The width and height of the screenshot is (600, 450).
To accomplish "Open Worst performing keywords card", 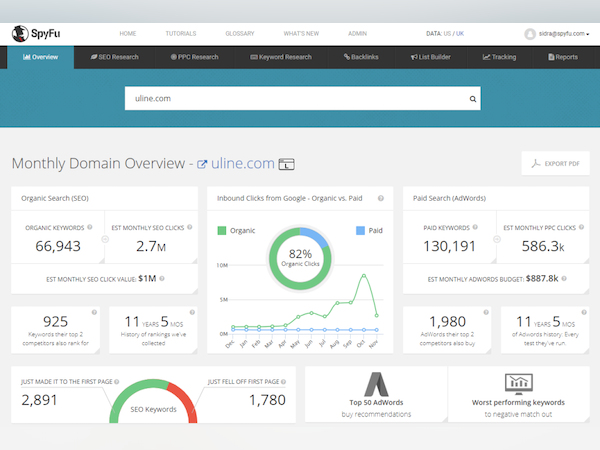I will coord(518,394).
